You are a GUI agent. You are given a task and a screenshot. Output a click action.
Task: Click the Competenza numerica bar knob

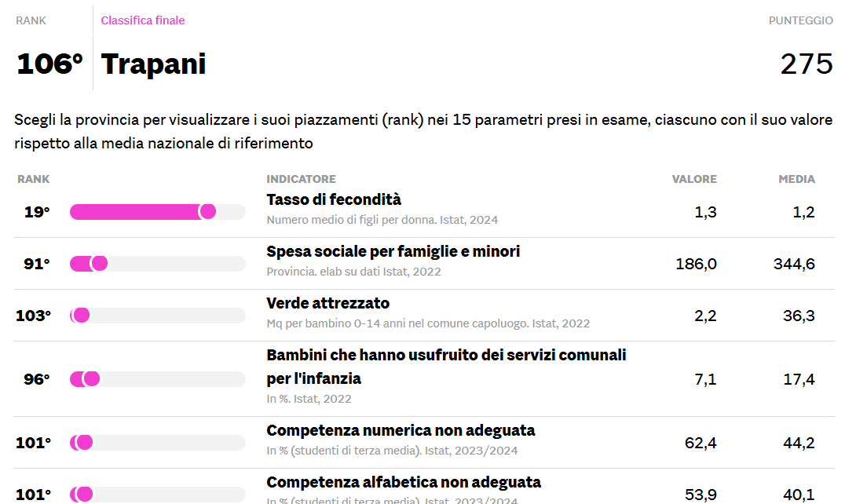point(84,443)
